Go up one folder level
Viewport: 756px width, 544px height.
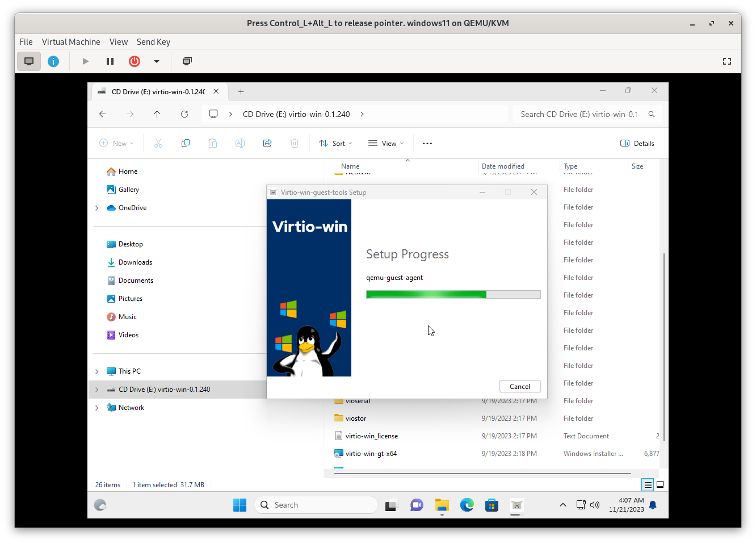tap(157, 114)
